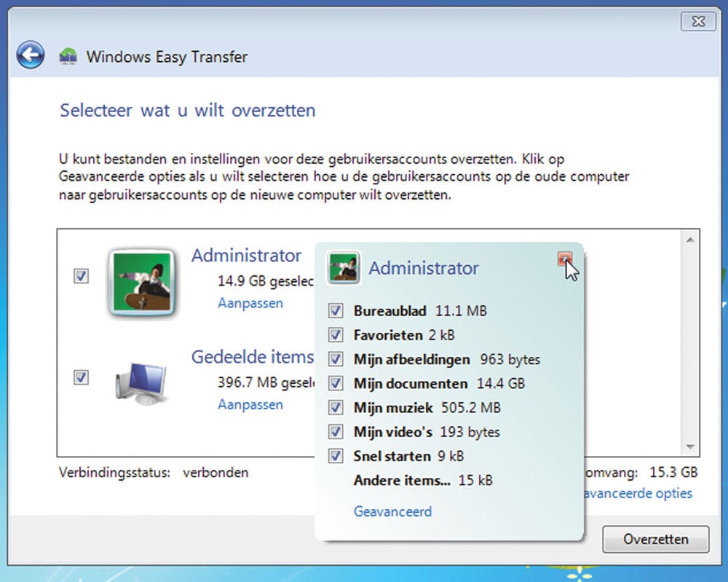728x582 pixels.
Task: Click the Administrator heading in the popup
Action: (x=424, y=268)
